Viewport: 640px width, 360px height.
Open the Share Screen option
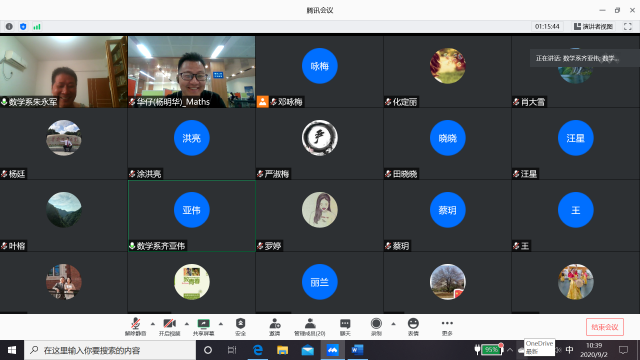203,327
